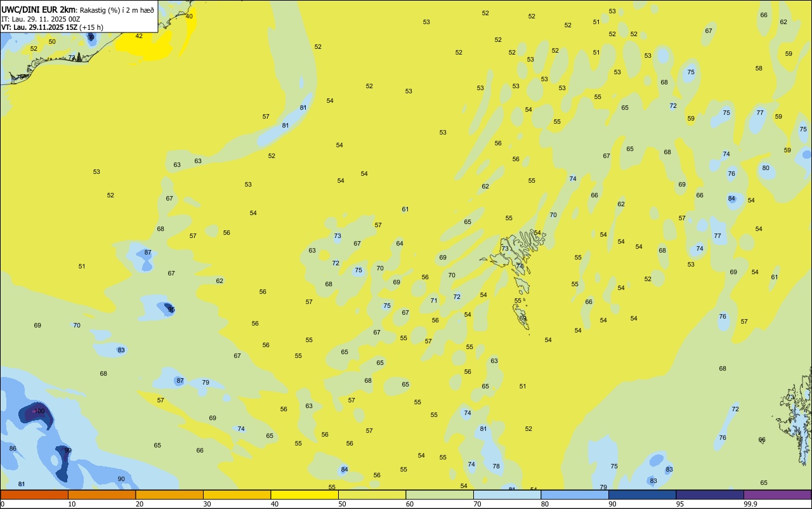Click the pale green 60–70 legend swatch
Image resolution: width=812 pixels, height=509 pixels.
(x=440, y=494)
